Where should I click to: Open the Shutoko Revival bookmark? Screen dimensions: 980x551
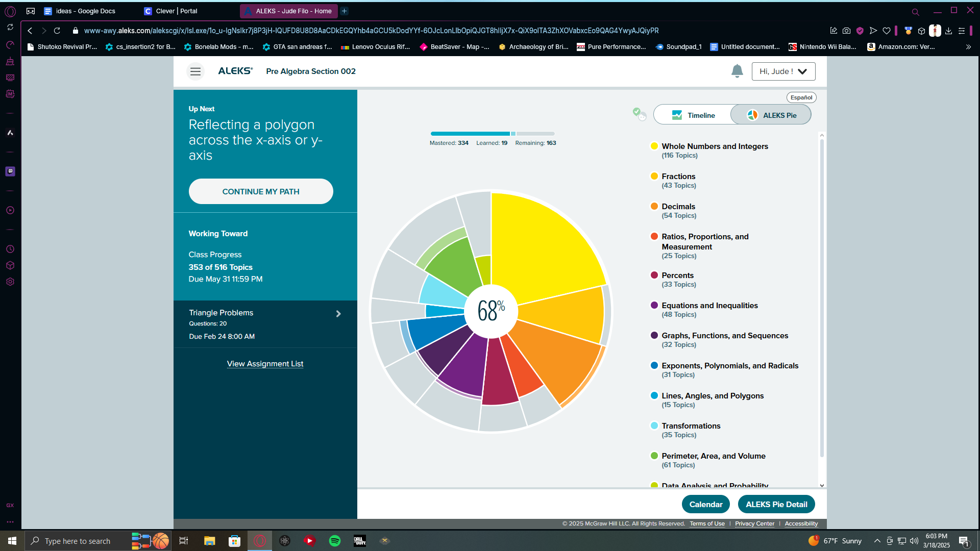(x=62, y=47)
